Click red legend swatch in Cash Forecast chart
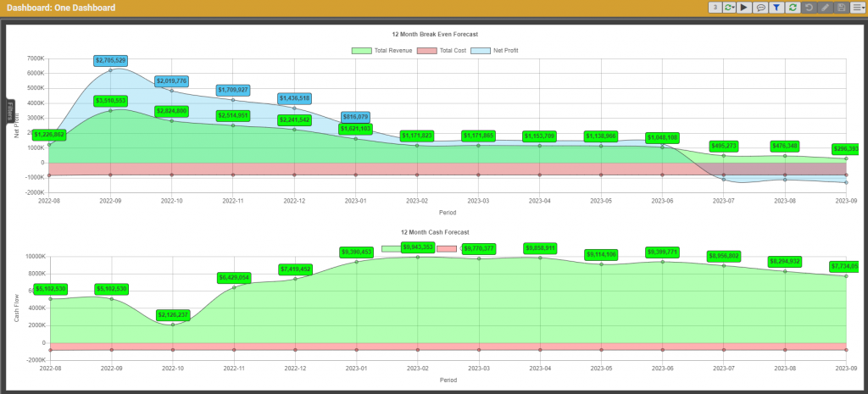 451,248
